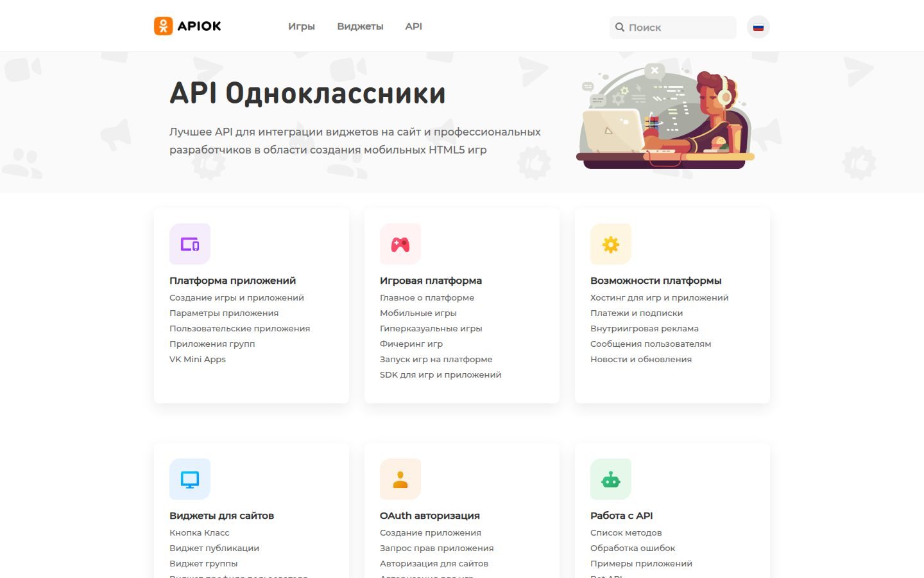Open Сообщения пользователям link
This screenshot has width=924, height=578.
651,344
